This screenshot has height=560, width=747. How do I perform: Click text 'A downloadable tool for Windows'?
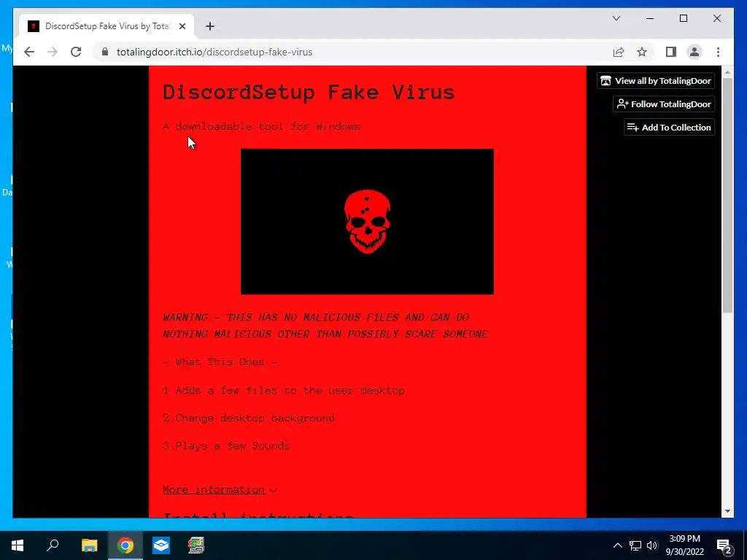click(x=262, y=126)
